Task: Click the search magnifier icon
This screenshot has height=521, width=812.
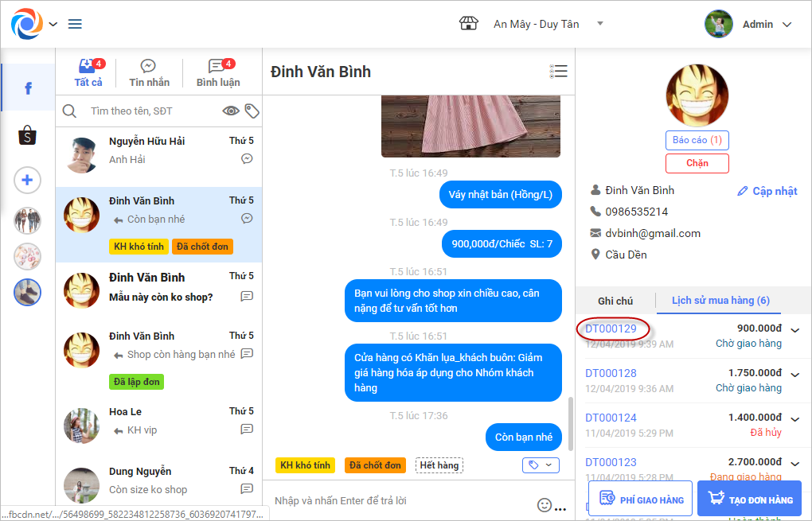Action: (69, 111)
